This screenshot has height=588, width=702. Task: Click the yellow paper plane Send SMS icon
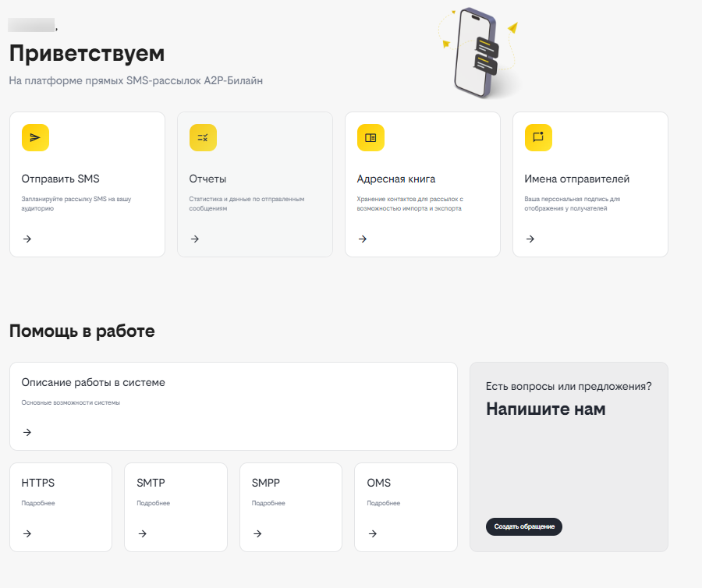point(35,137)
